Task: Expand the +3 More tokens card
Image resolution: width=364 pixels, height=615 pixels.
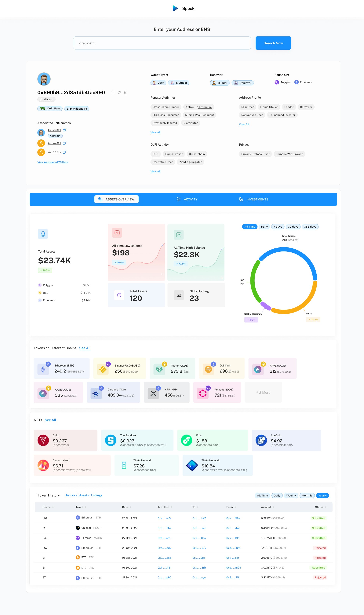Action: tap(263, 392)
